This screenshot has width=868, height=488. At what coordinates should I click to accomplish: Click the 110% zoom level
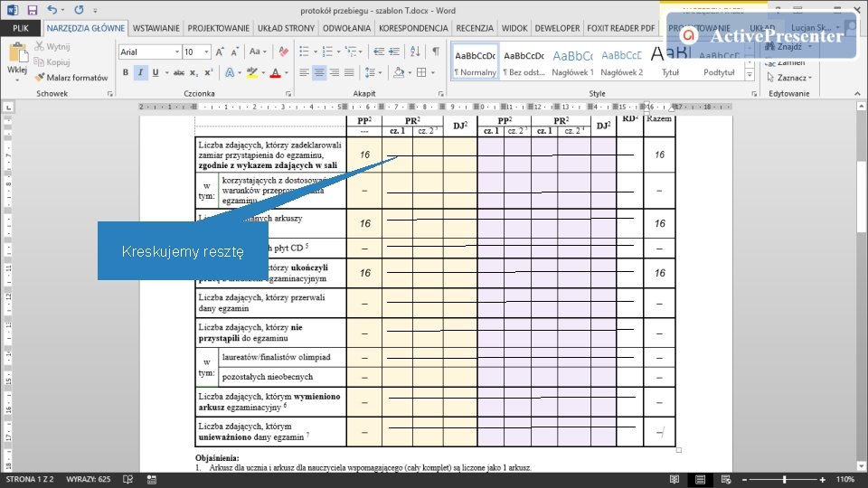[x=844, y=480]
